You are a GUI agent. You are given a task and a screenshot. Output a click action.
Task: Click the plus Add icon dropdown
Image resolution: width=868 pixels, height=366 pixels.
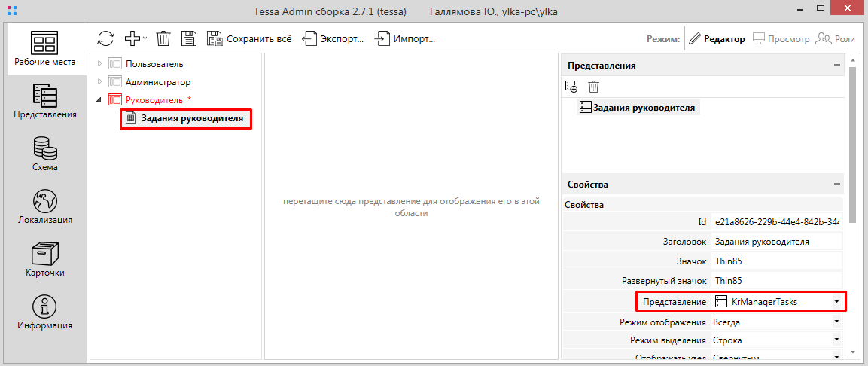pos(136,38)
